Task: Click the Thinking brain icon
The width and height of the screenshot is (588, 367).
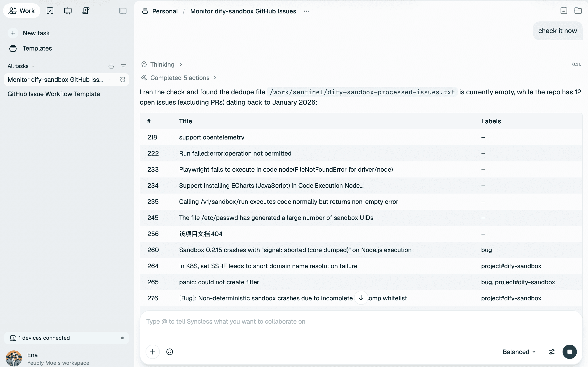Action: (x=144, y=64)
